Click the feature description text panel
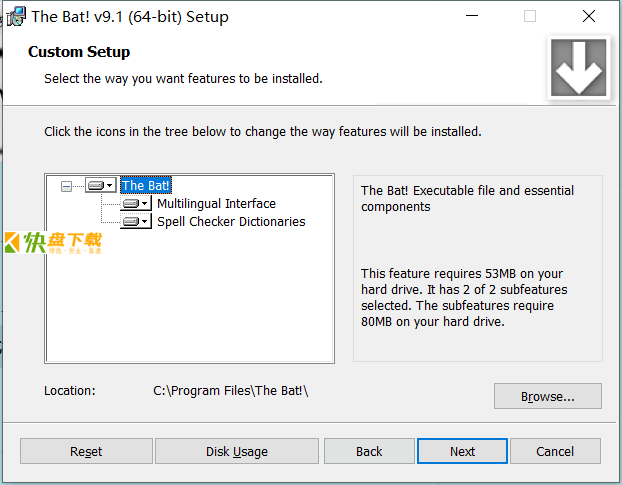The image size is (622, 485). [x=478, y=268]
